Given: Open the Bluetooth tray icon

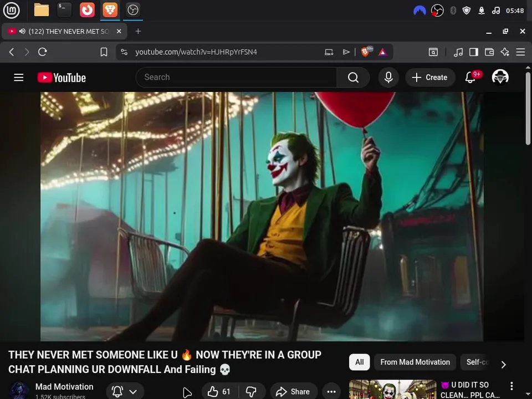Looking at the screenshot, I should (x=453, y=11).
